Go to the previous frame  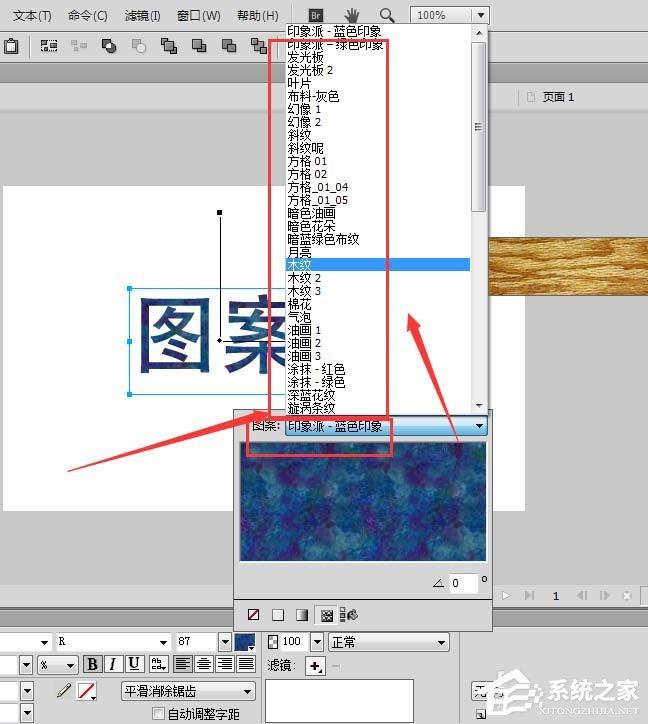pos(582,596)
